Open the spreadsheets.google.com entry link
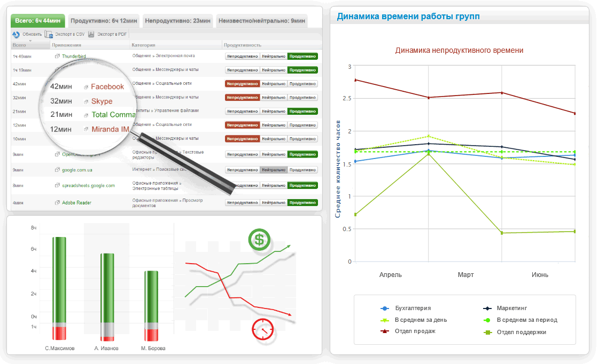598x364 pixels. click(89, 185)
